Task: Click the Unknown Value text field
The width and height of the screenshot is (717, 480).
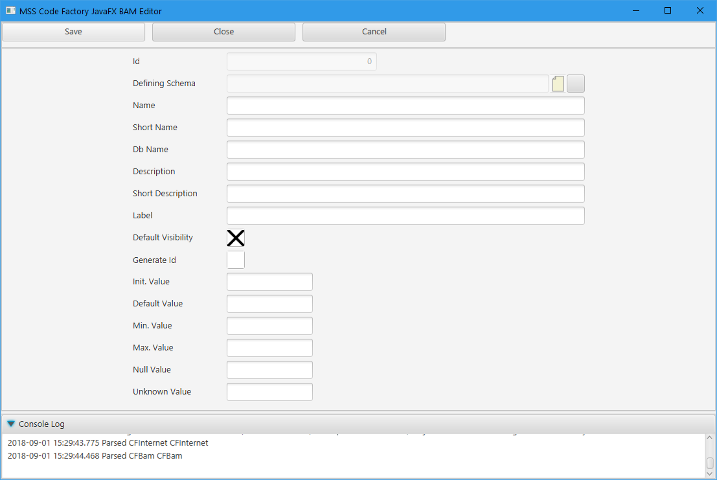Action: (270, 392)
